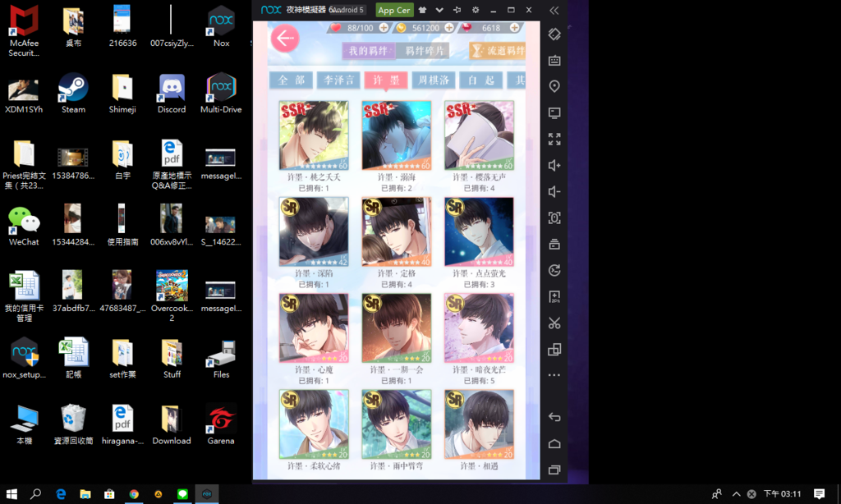Viewport: 841px width, 504px height.
Task: Open the virtual location tool in Nox sidebar
Action: 554,86
